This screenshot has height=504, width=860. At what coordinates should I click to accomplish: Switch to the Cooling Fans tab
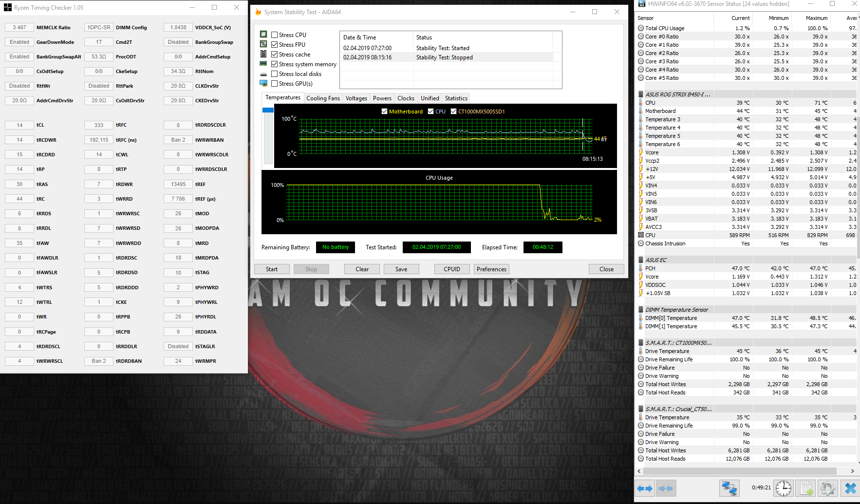(x=323, y=98)
